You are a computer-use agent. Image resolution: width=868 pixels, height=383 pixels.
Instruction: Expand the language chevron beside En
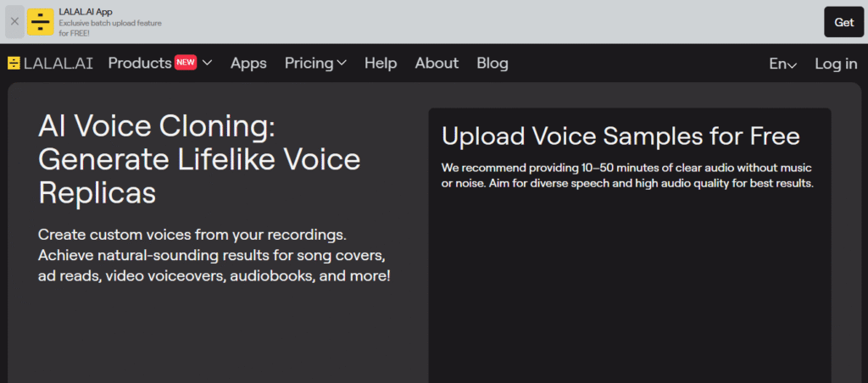coord(793,65)
